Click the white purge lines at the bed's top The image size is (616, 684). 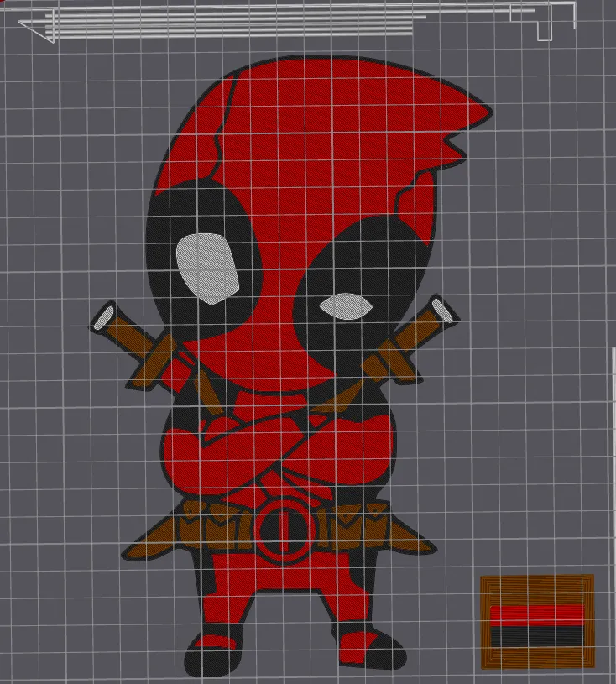pyautogui.click(x=296, y=22)
